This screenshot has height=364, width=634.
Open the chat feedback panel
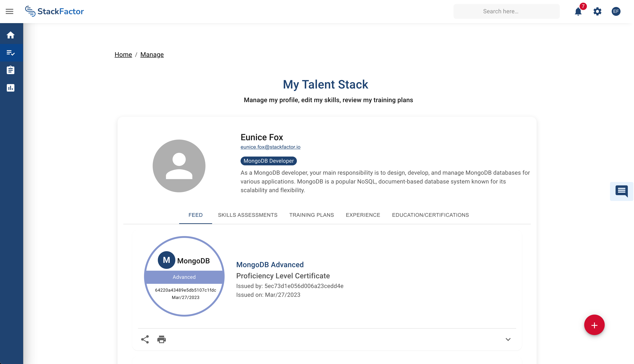[622, 191]
